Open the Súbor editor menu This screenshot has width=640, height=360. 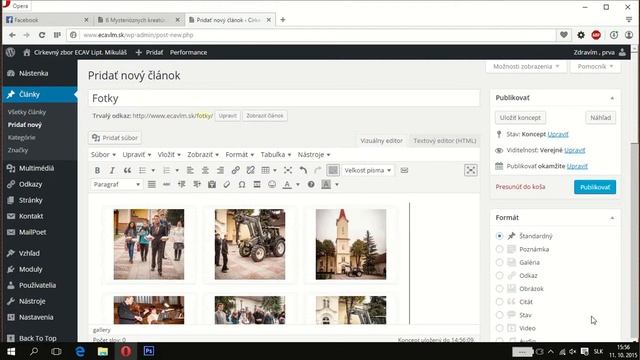103,155
